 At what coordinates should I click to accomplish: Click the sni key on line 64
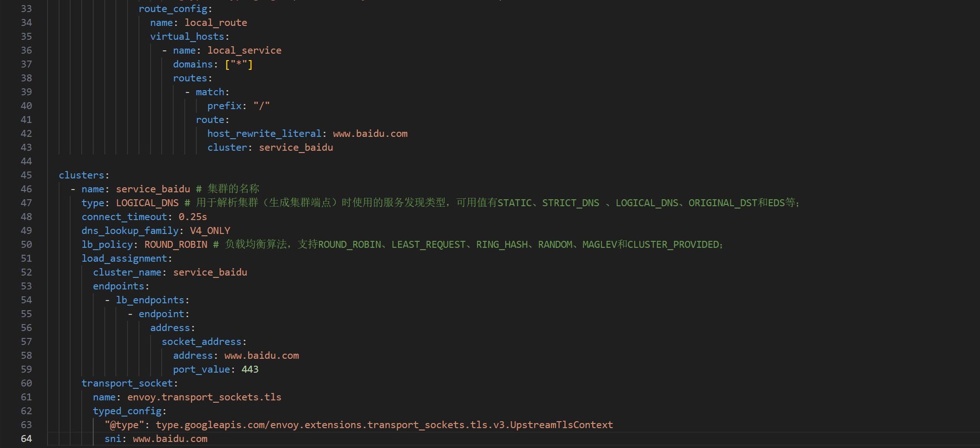click(113, 439)
